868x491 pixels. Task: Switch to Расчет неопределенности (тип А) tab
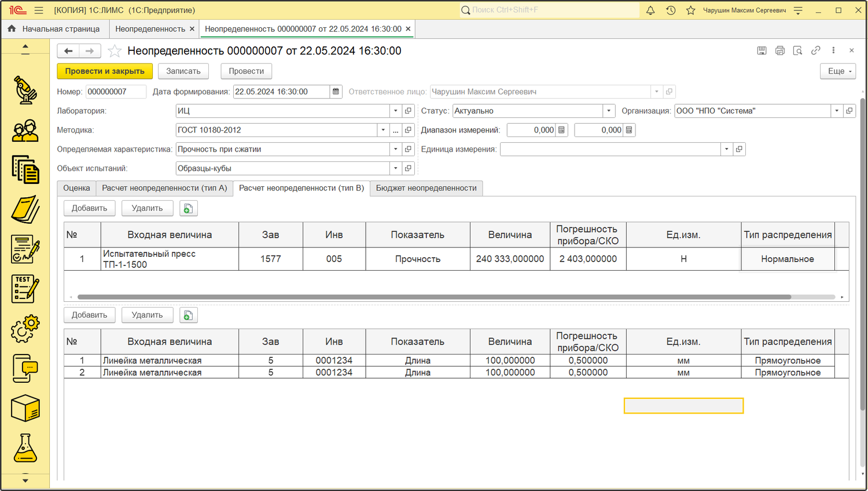pos(164,188)
